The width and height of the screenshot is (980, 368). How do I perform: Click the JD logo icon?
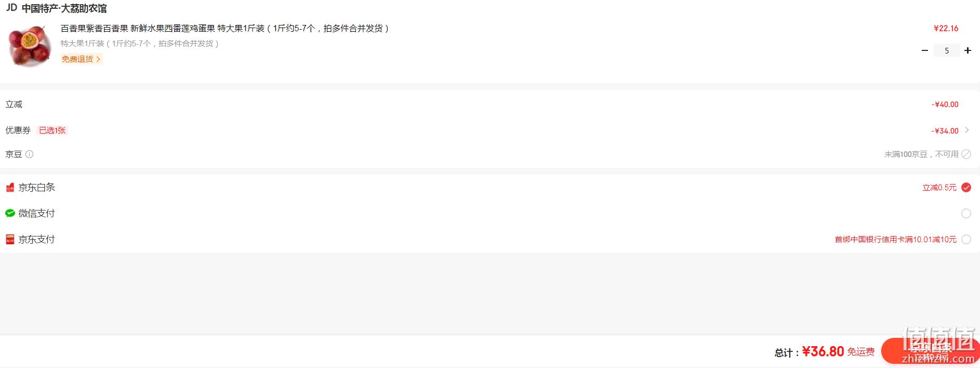coord(11,8)
